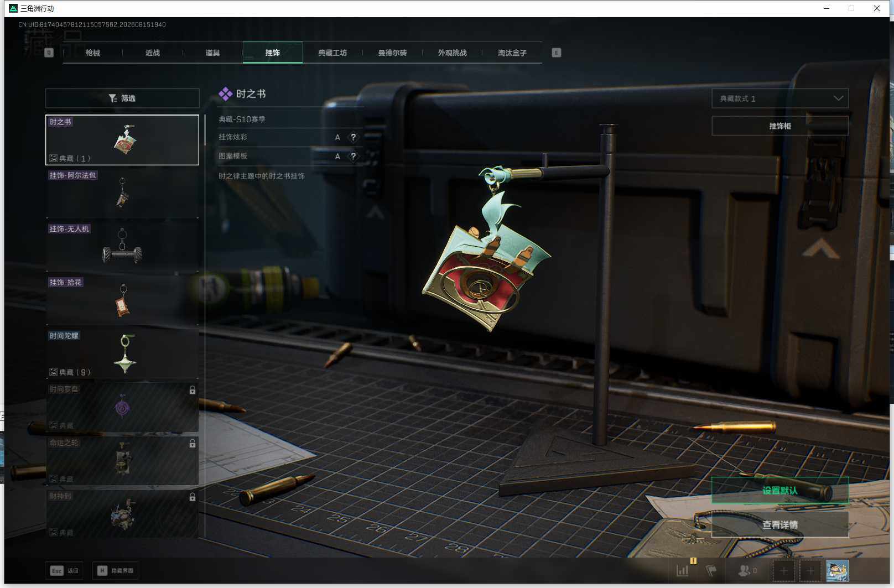The height and width of the screenshot is (588, 894).
Task: Open the stats bar-chart icon
Action: pyautogui.click(x=683, y=570)
